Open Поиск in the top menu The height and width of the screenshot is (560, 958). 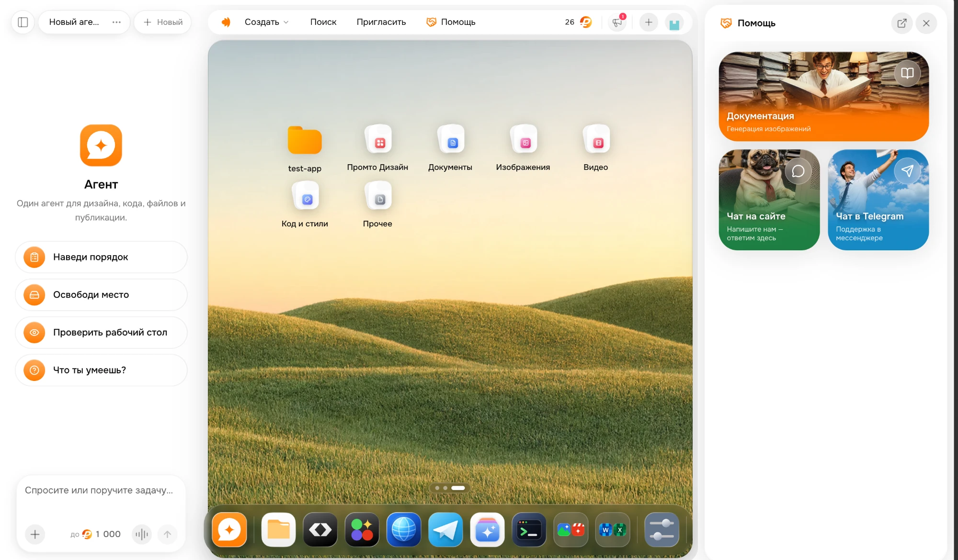pos(323,22)
